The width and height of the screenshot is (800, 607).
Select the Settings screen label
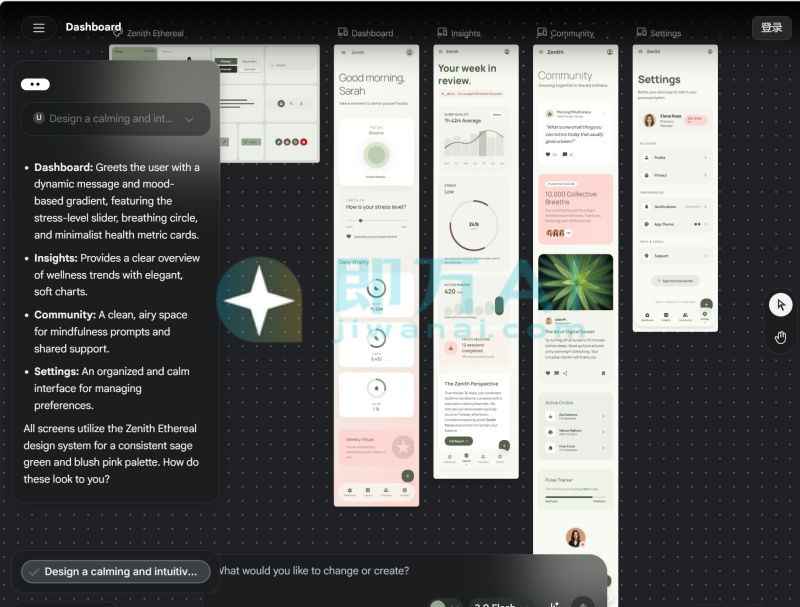click(x=665, y=33)
